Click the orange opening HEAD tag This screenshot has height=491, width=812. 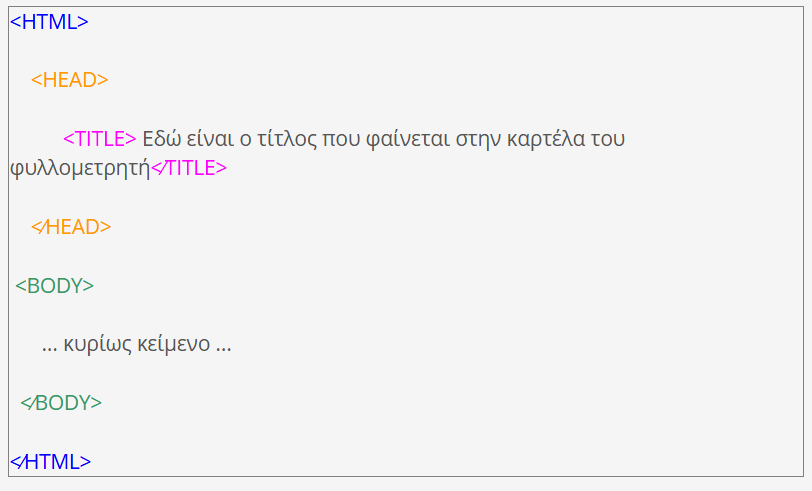pyautogui.click(x=69, y=80)
